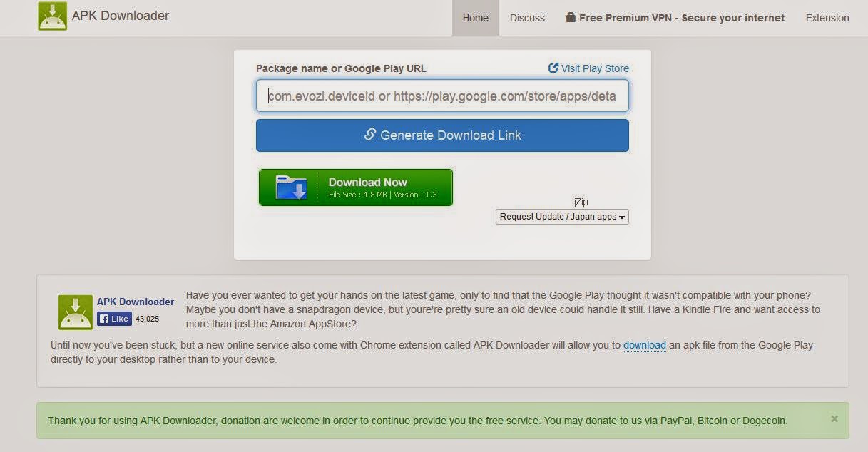Click the Facebook Like button
The width and height of the screenshot is (868, 452).
[114, 319]
